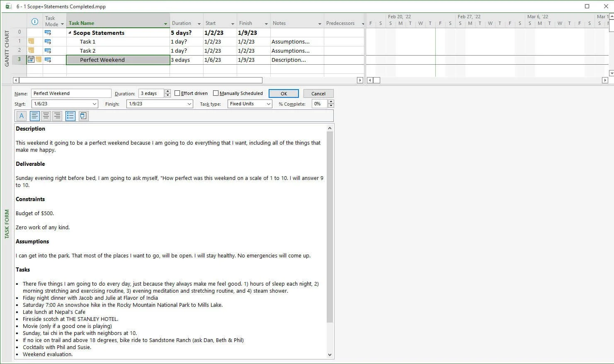Open the Finish date picker in task form
Image resolution: width=614 pixels, height=364 pixels.
point(189,104)
